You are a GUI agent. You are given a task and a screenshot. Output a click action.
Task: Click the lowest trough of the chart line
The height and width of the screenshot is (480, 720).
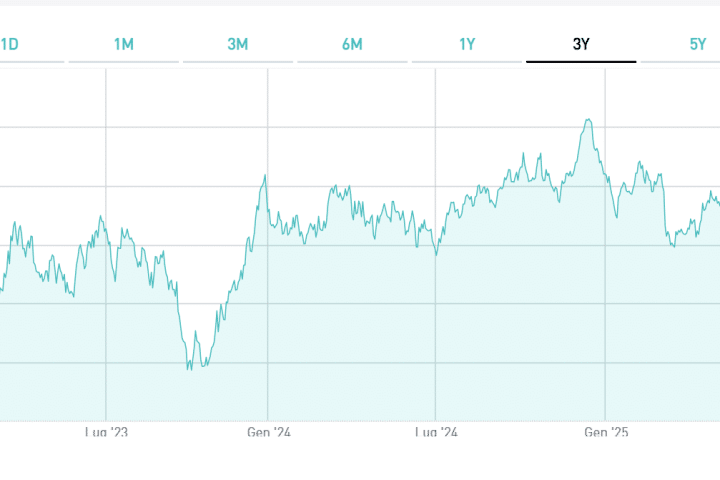coord(189,369)
